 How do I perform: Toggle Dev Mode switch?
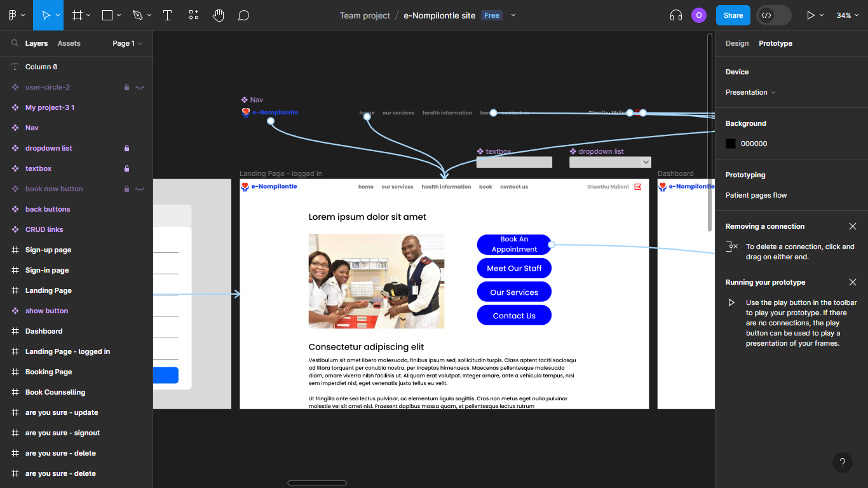point(774,15)
